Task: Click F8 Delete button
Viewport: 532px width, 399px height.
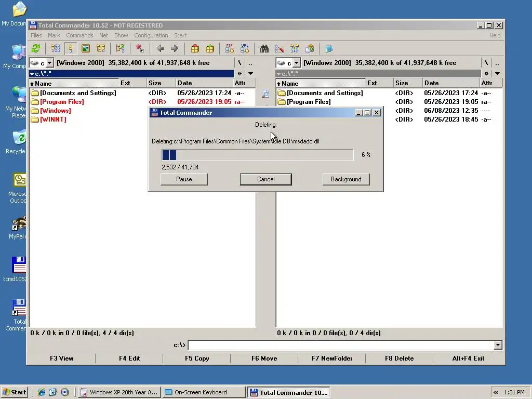Action: point(399,358)
